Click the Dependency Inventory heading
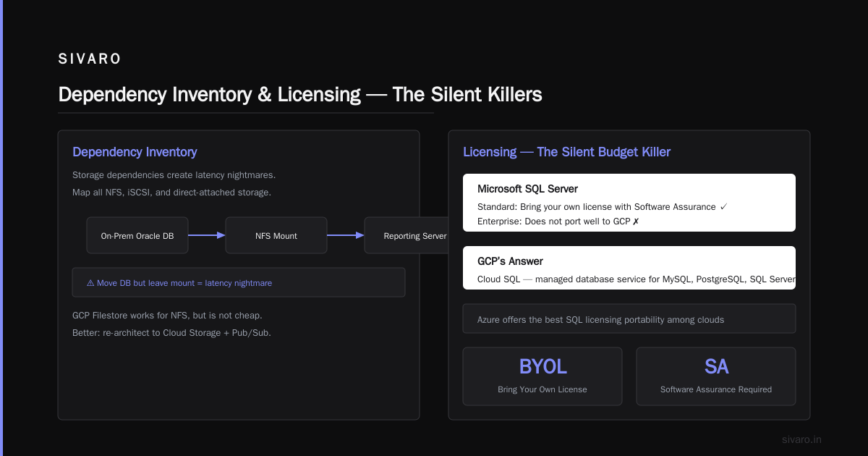This screenshot has height=456, width=868. 135,152
